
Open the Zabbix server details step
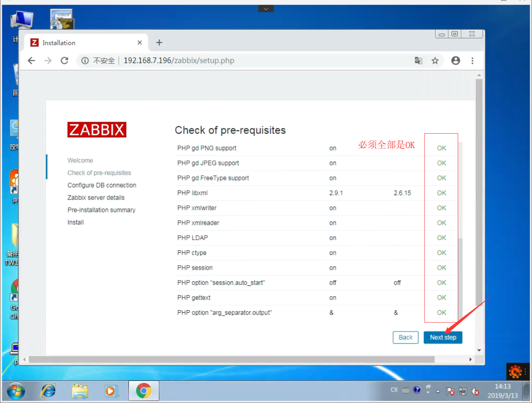click(96, 198)
